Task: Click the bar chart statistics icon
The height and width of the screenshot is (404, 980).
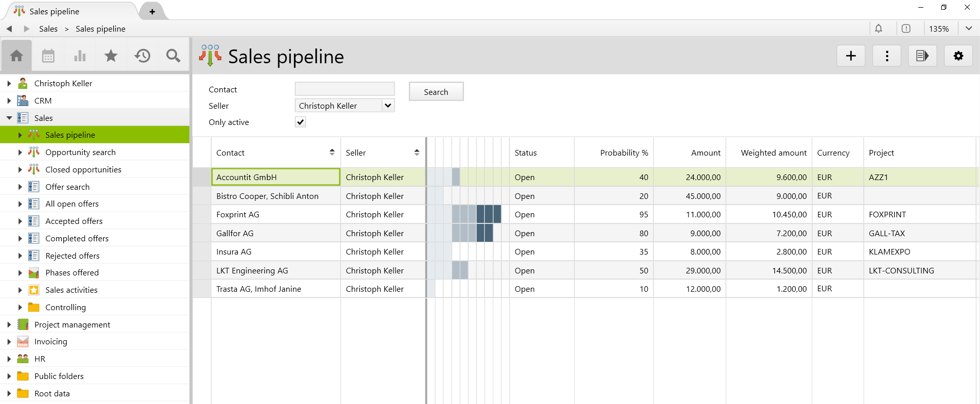Action: tap(80, 56)
